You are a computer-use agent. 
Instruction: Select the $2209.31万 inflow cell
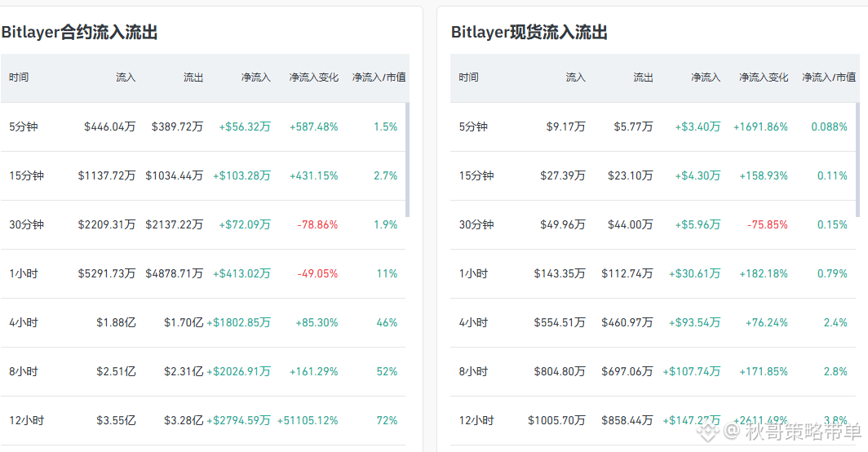[x=107, y=224]
